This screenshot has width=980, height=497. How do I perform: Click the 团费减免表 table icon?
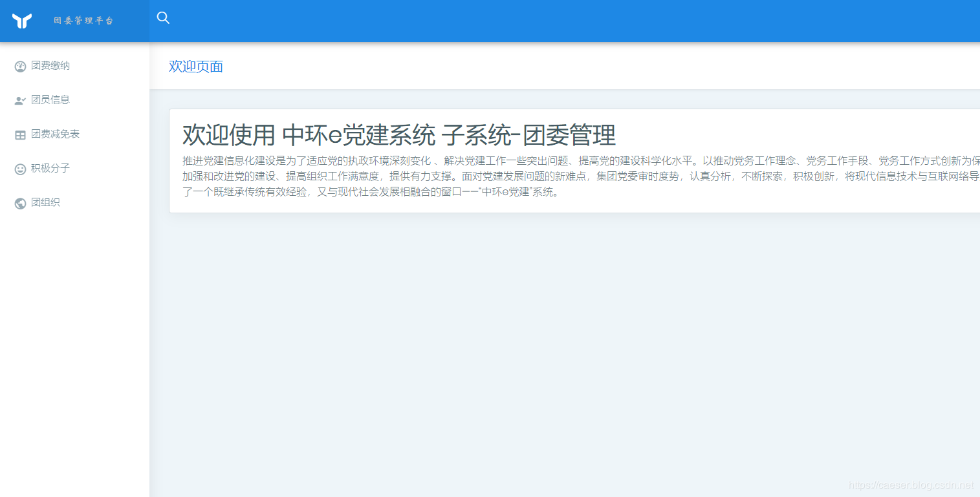tap(20, 134)
